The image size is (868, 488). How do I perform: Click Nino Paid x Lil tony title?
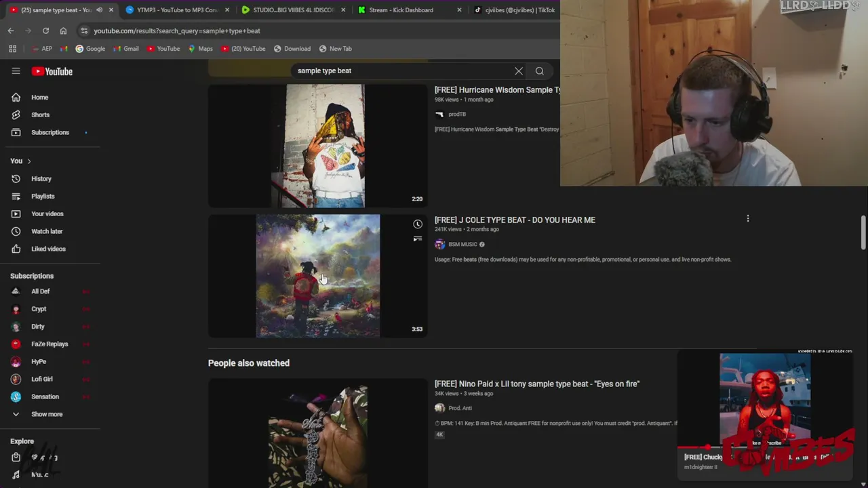(x=537, y=384)
